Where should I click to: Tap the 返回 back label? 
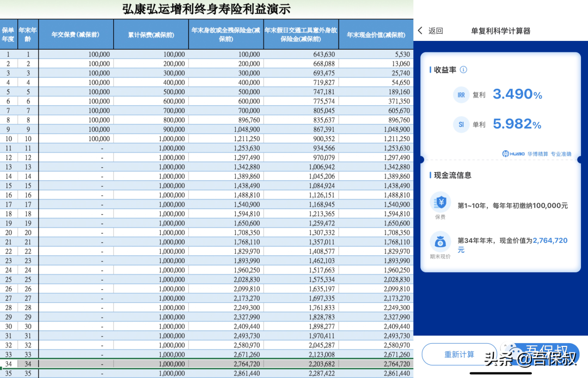click(x=436, y=31)
